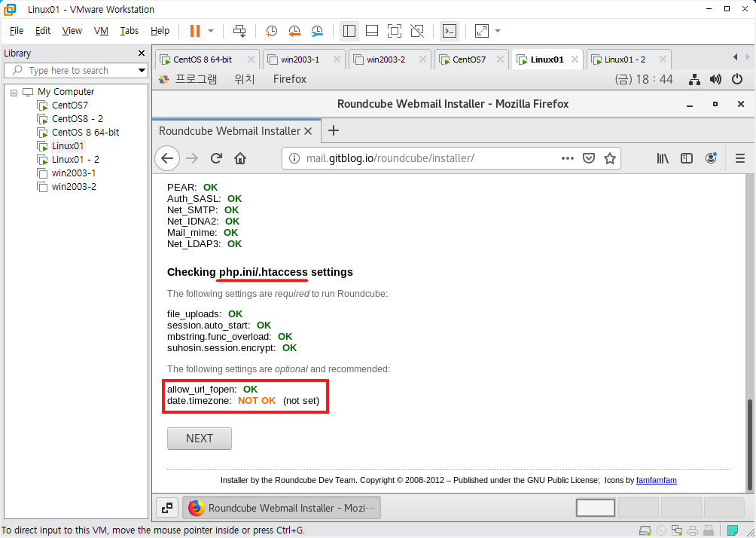Go forward in Firefox
Image resolution: width=756 pixels, height=538 pixels.
click(192, 158)
